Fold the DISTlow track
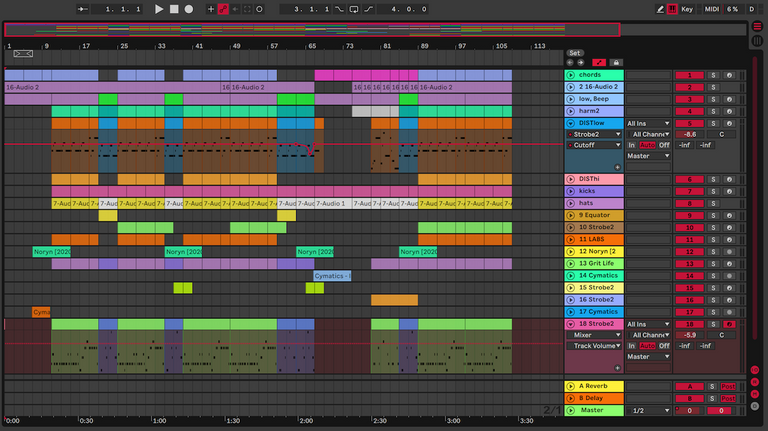The height and width of the screenshot is (431, 768). tap(570, 123)
